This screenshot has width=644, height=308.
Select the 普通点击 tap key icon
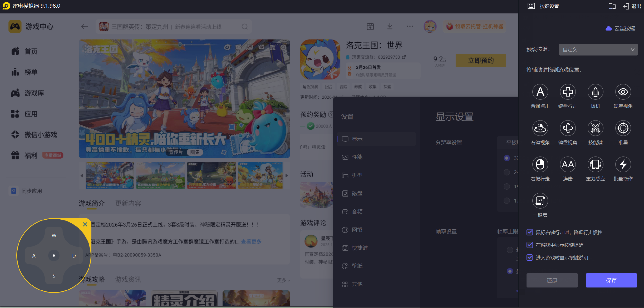[540, 92]
